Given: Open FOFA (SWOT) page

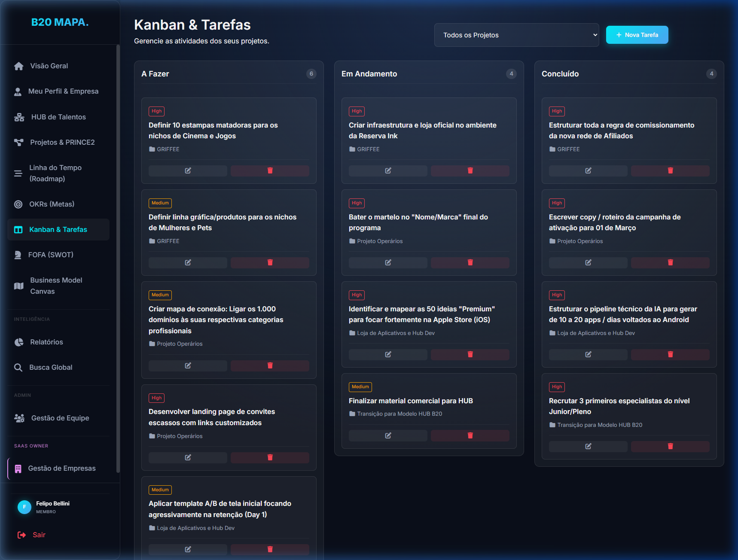Looking at the screenshot, I should click(x=58, y=255).
